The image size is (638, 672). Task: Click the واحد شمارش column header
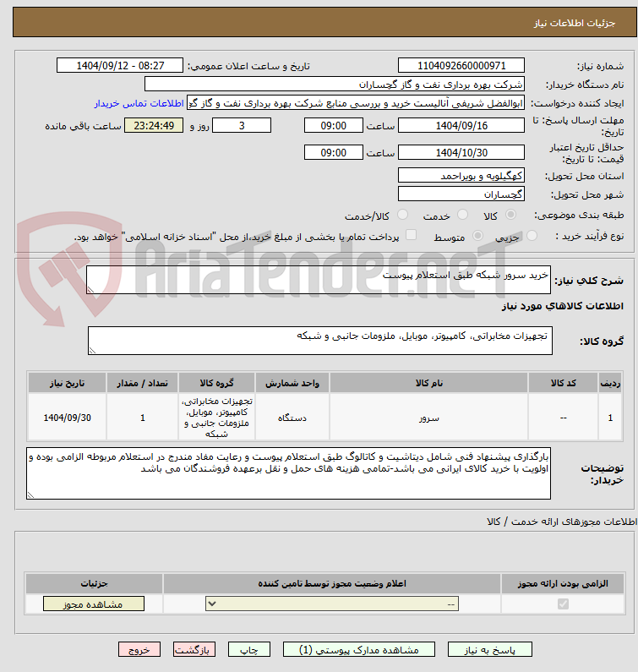coord(292,383)
